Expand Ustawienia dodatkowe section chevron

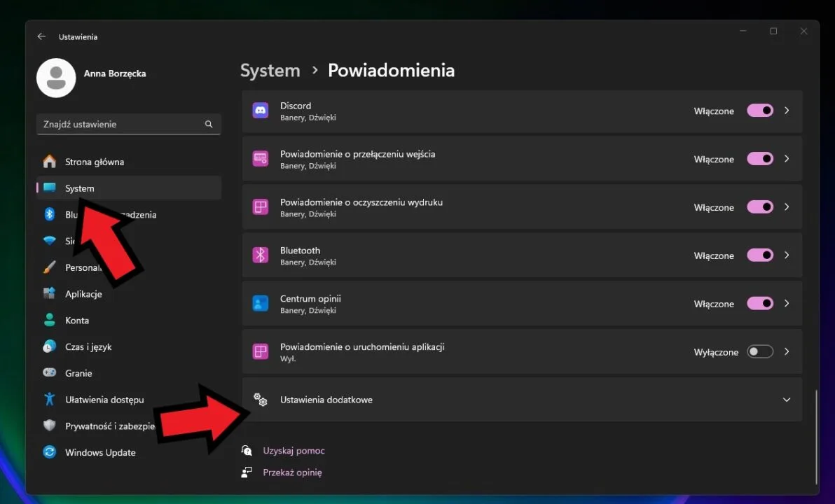point(787,400)
